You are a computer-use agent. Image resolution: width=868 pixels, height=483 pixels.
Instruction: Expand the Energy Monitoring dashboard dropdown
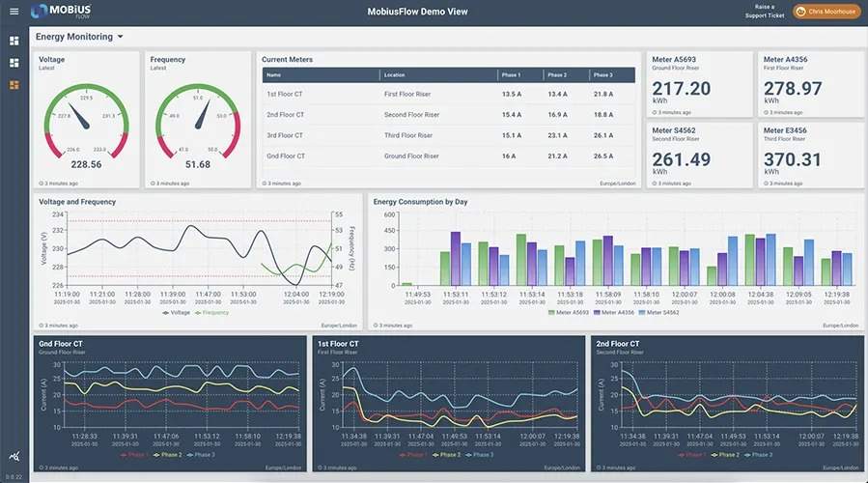[121, 37]
